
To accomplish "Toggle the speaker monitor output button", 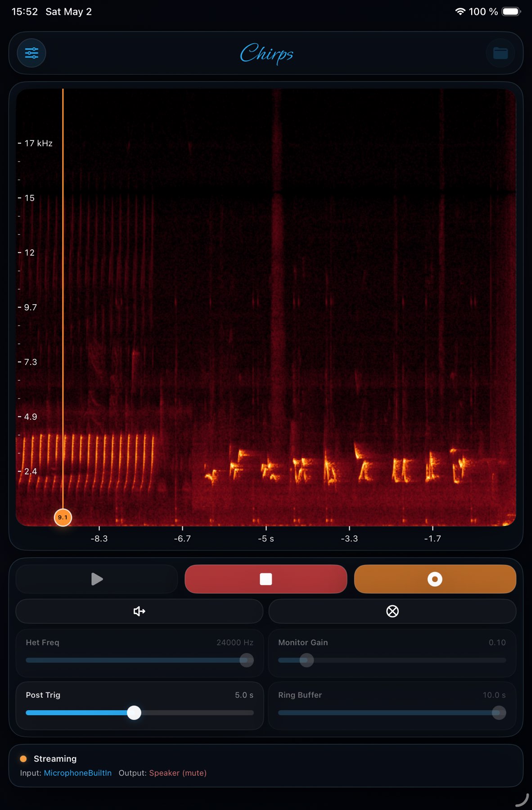I will click(x=140, y=611).
